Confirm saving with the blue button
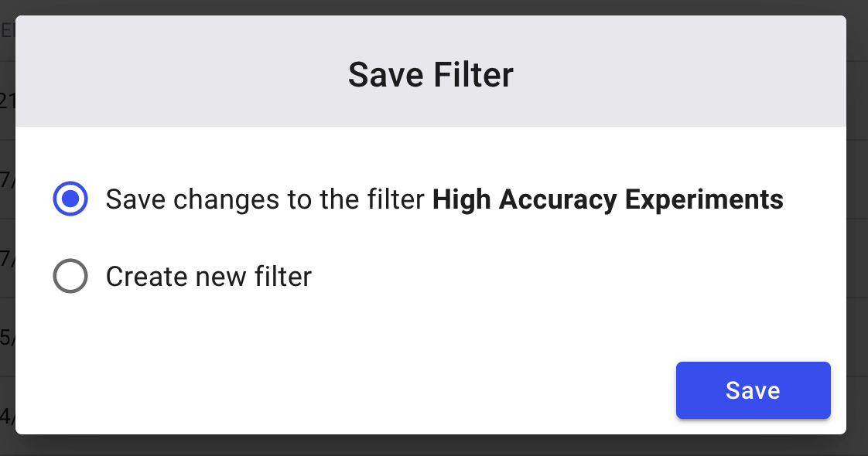The height and width of the screenshot is (456, 868). [x=753, y=390]
